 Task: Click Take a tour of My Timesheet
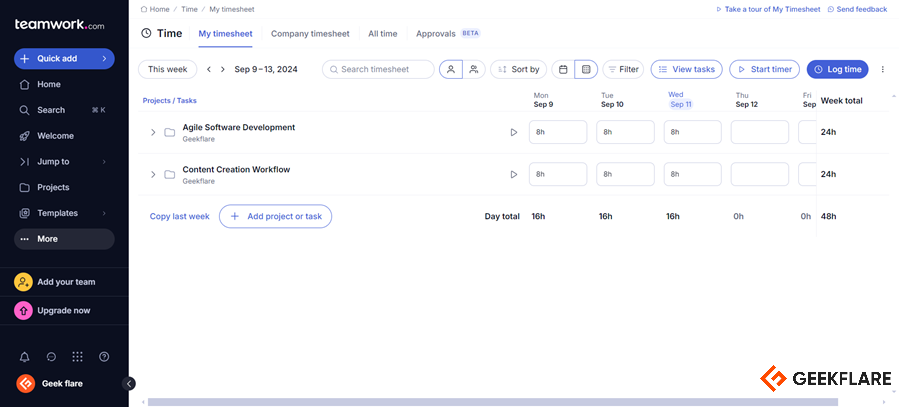(x=768, y=9)
